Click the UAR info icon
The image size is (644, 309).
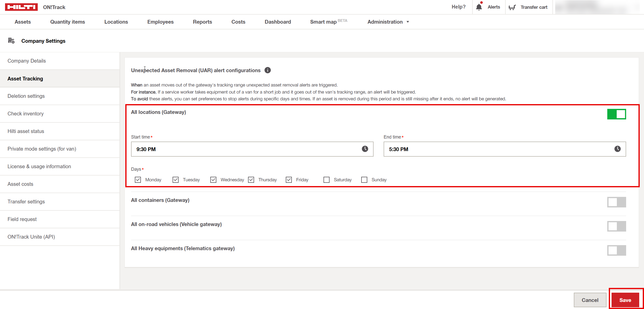point(268,70)
